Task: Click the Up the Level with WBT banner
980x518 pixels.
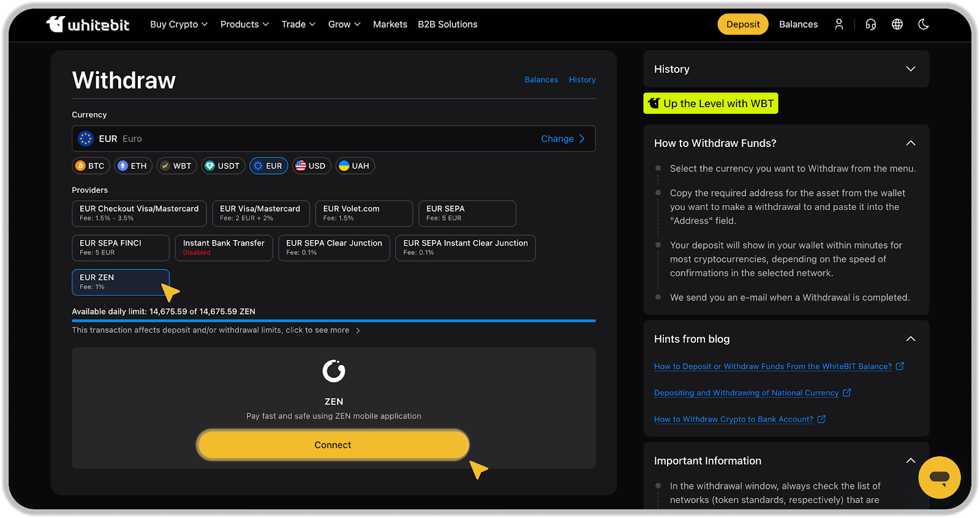Action: pos(710,103)
